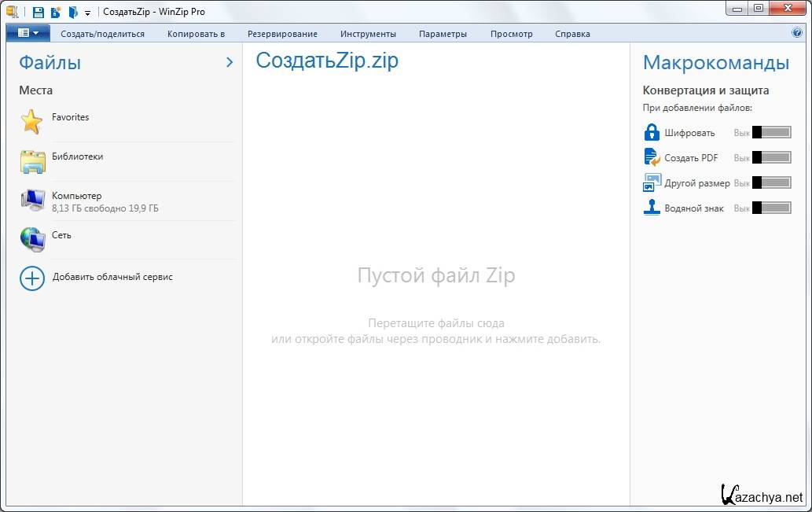
Task: Click the Добавить облачный сервис link
Action: [x=112, y=277]
